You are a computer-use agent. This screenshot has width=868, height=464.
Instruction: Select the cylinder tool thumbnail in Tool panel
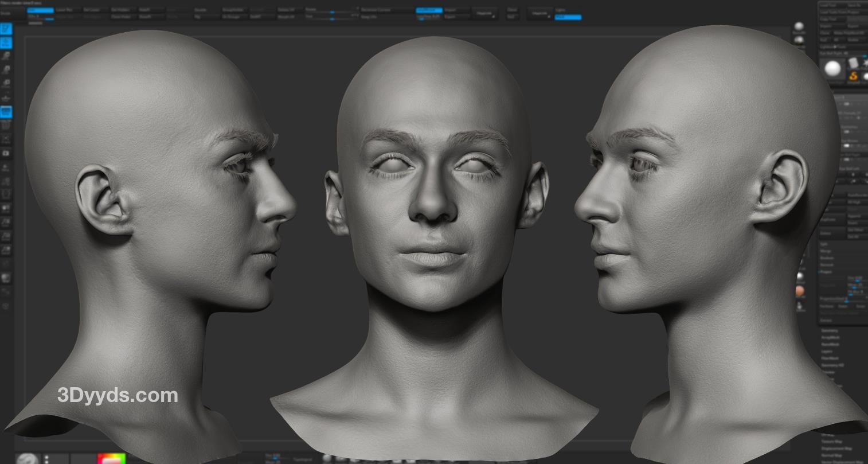(853, 62)
